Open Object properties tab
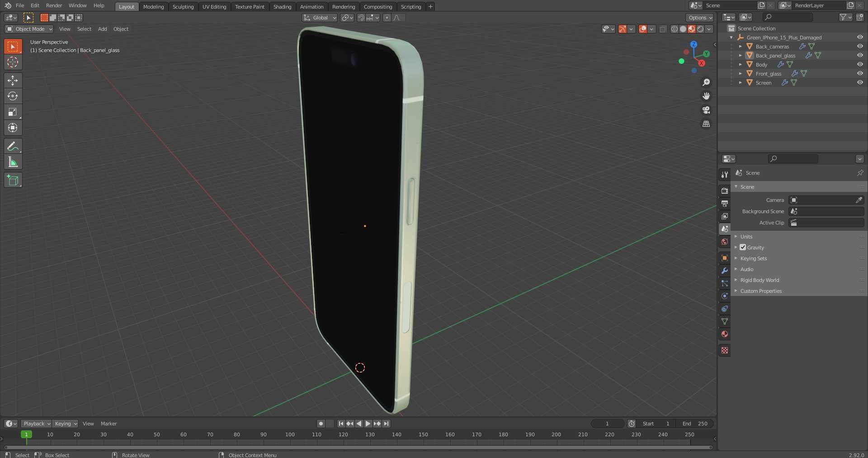This screenshot has height=458, width=868. click(725, 258)
